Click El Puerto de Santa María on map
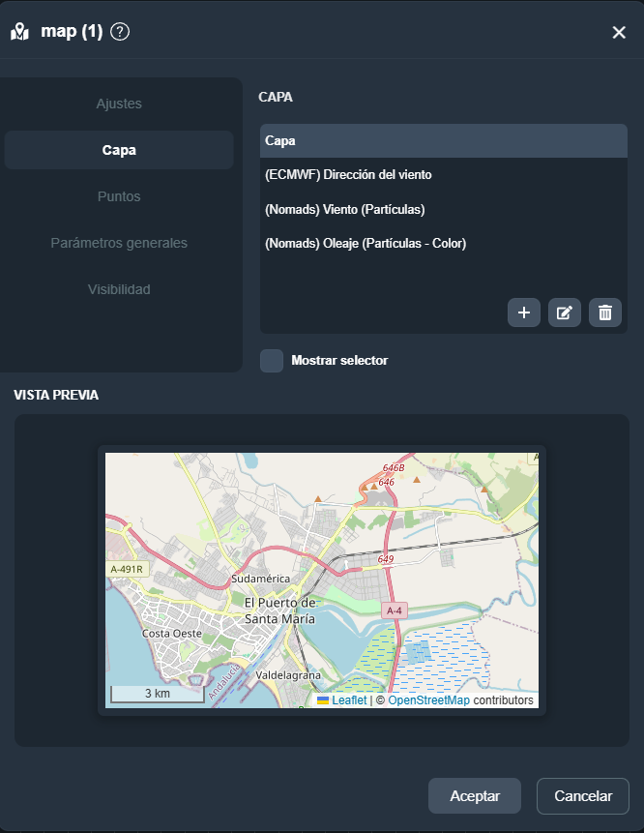Viewport: 644px width, 833px height. 280,610
